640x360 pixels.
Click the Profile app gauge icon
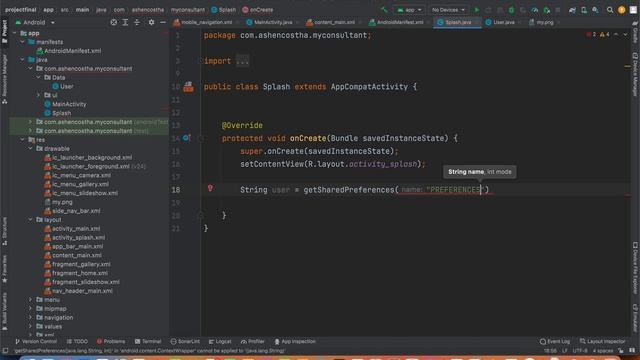click(x=535, y=10)
